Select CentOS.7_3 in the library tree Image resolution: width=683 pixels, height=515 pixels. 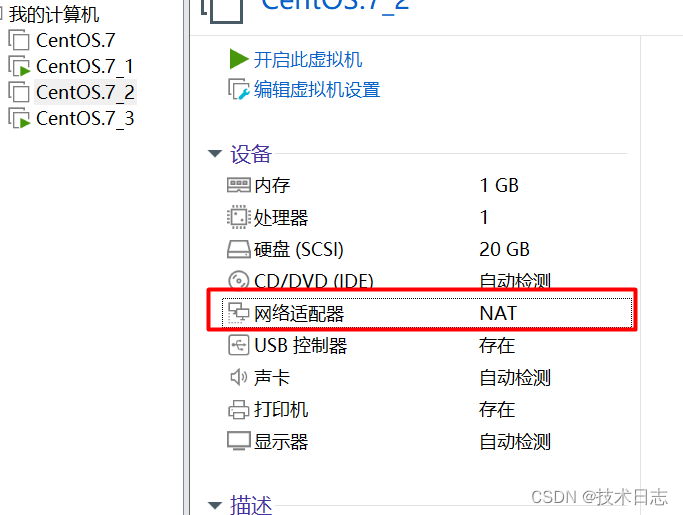click(85, 119)
